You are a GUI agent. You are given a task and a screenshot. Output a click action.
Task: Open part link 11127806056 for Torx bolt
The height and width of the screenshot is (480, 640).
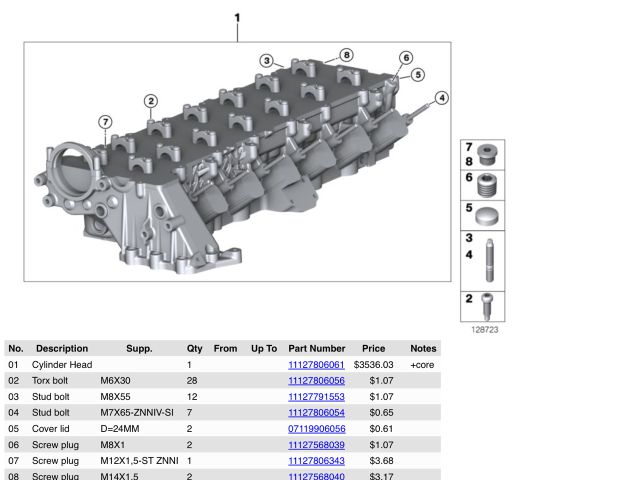pos(316,381)
